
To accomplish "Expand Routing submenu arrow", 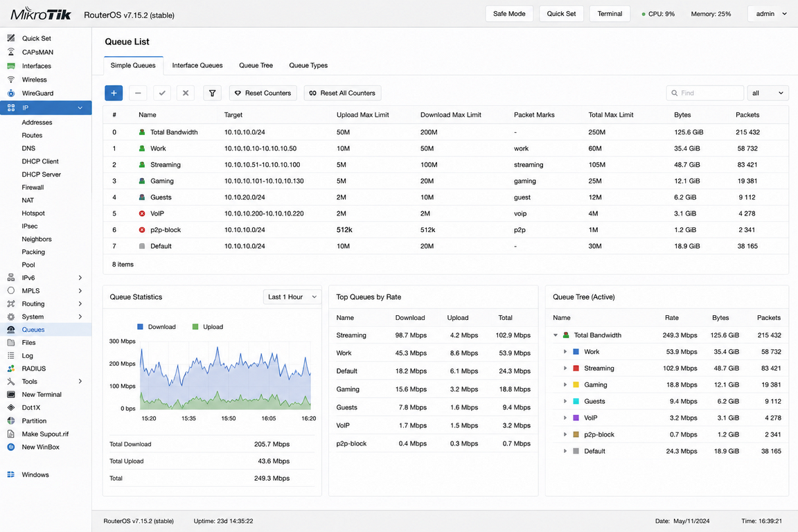I will click(x=80, y=303).
